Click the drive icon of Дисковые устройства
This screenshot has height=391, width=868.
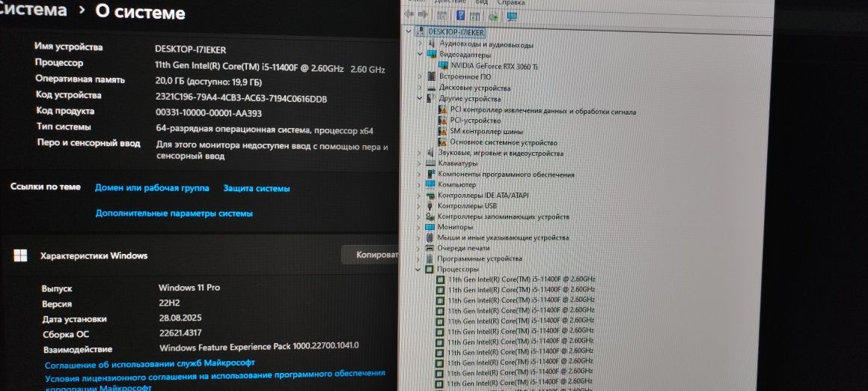(432, 88)
